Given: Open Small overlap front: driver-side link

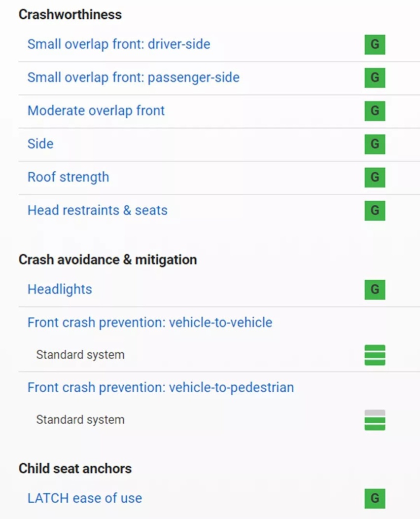Looking at the screenshot, I should click(119, 44).
